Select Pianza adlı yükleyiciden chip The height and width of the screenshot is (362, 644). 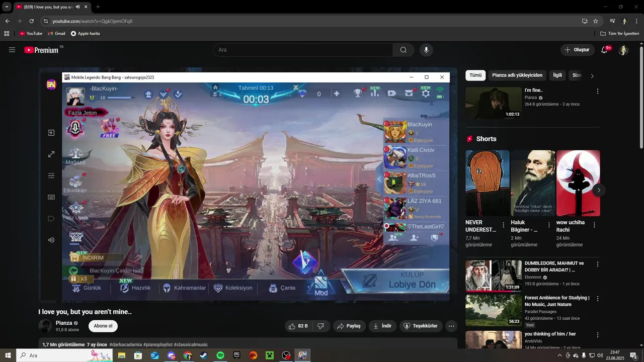[517, 75]
